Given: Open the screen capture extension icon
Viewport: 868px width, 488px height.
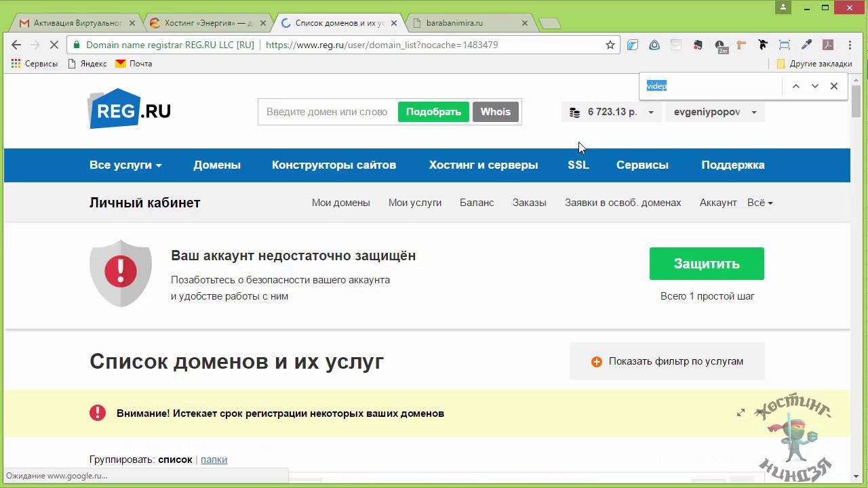Looking at the screenshot, I should click(x=785, y=45).
